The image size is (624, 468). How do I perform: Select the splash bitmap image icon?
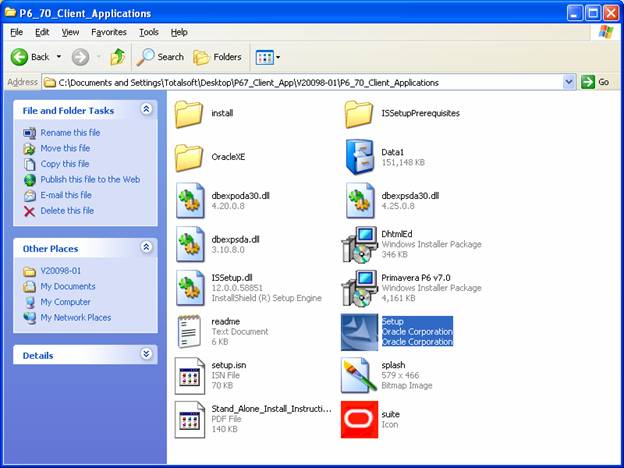tap(359, 375)
